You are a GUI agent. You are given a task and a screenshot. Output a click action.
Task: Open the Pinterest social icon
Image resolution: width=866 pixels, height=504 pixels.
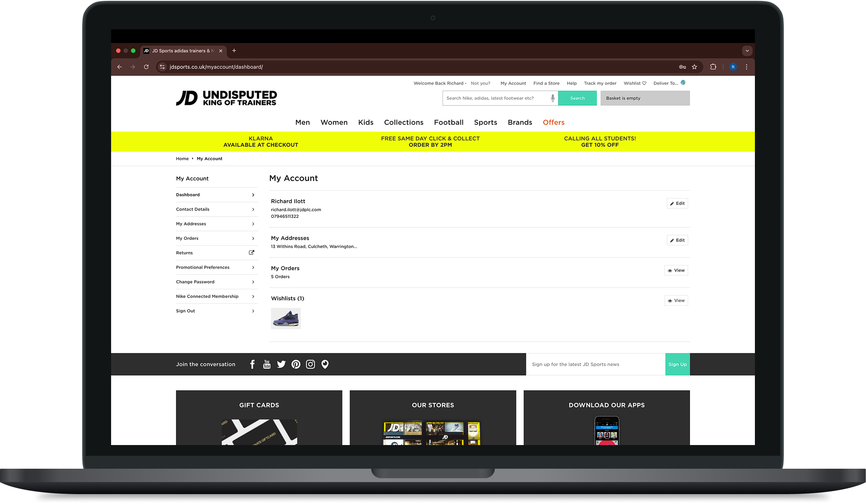[296, 365]
